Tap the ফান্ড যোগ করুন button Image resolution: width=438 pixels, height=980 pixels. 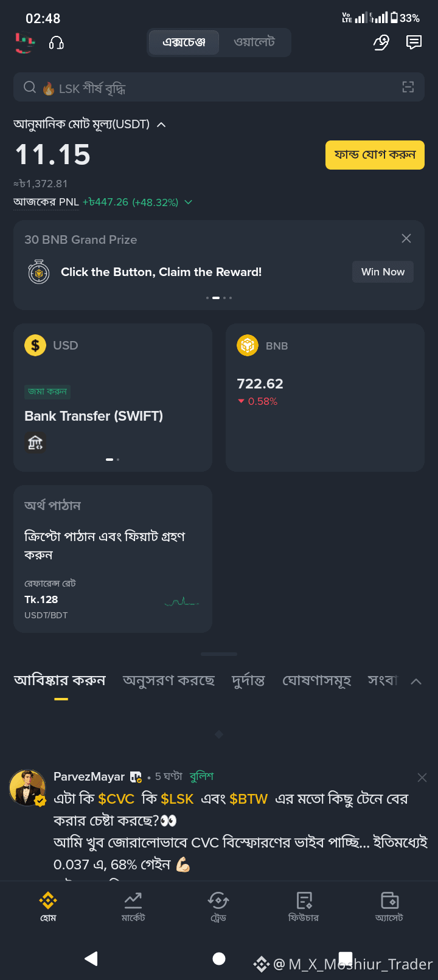tap(375, 155)
